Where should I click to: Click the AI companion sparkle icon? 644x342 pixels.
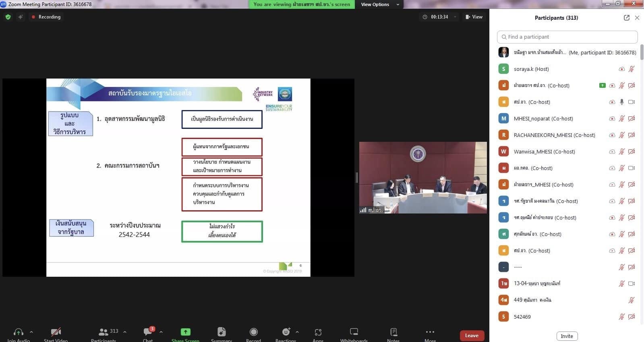click(21, 17)
